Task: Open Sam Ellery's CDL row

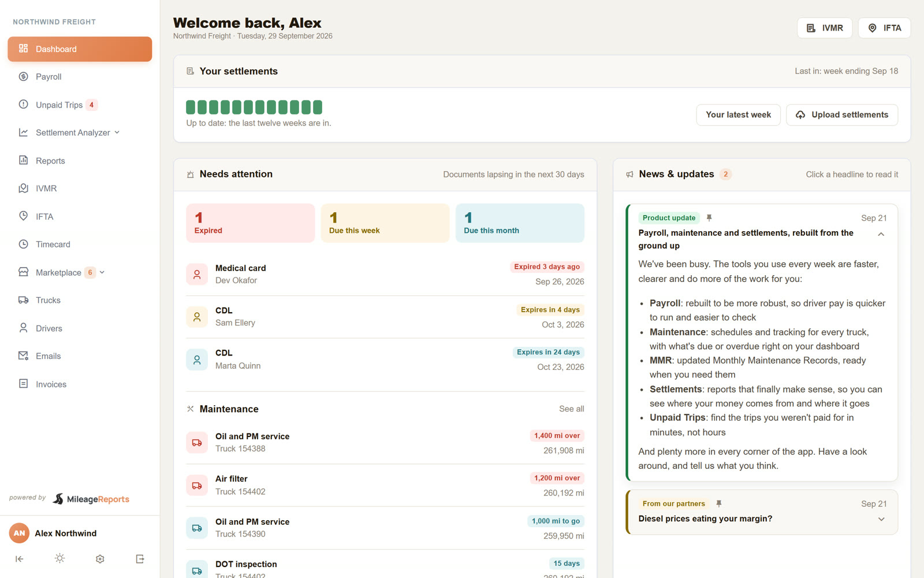Action: (x=385, y=317)
